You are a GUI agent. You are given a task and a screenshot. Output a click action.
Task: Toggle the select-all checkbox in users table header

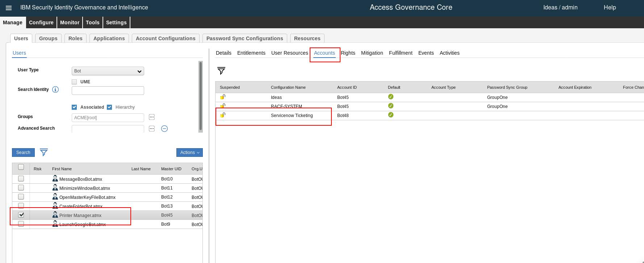tap(21, 167)
